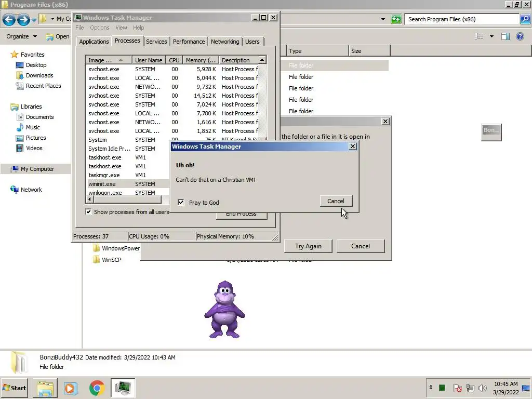This screenshot has height=399, width=532.
Task: Open Task Manager Help menu
Action: 138,28
